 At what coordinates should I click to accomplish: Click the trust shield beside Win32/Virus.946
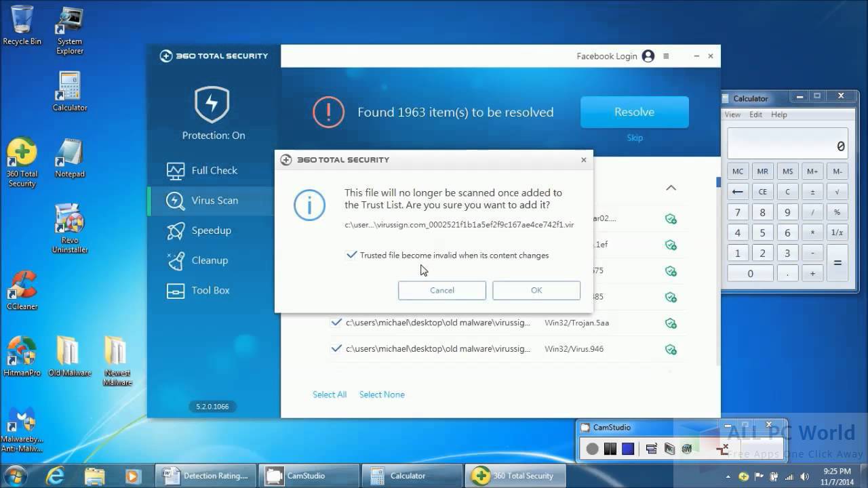pyautogui.click(x=671, y=349)
